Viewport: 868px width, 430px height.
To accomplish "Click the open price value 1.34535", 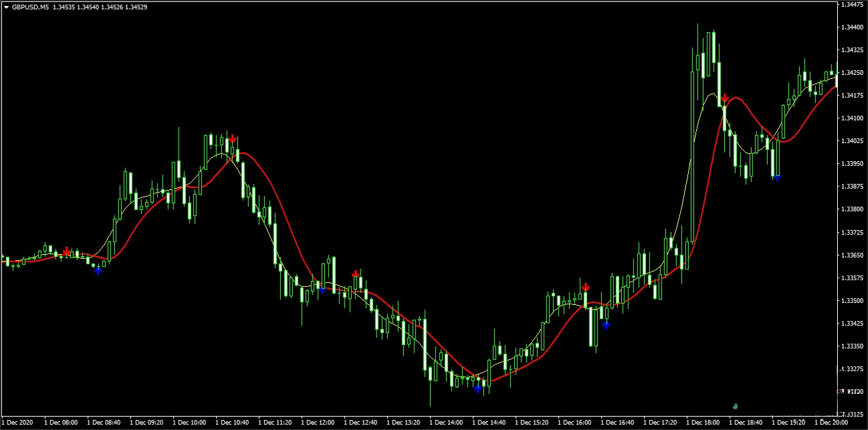I will 64,7.
